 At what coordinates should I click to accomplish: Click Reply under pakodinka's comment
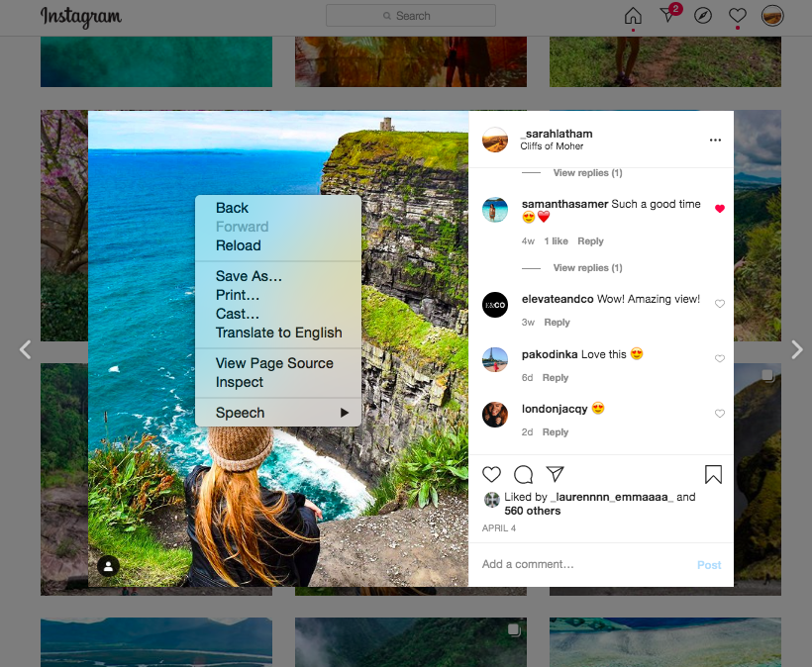pyautogui.click(x=556, y=378)
